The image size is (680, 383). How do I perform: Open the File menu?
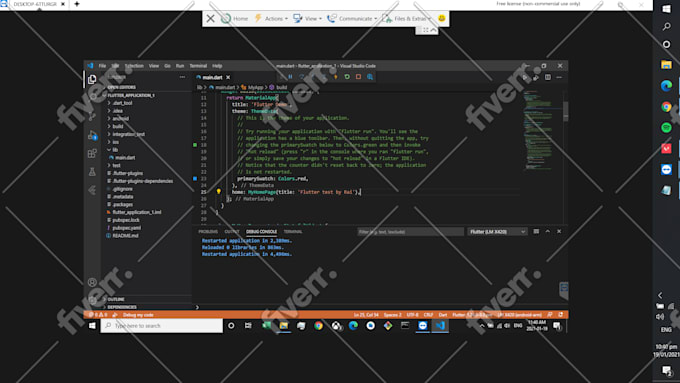click(102, 66)
